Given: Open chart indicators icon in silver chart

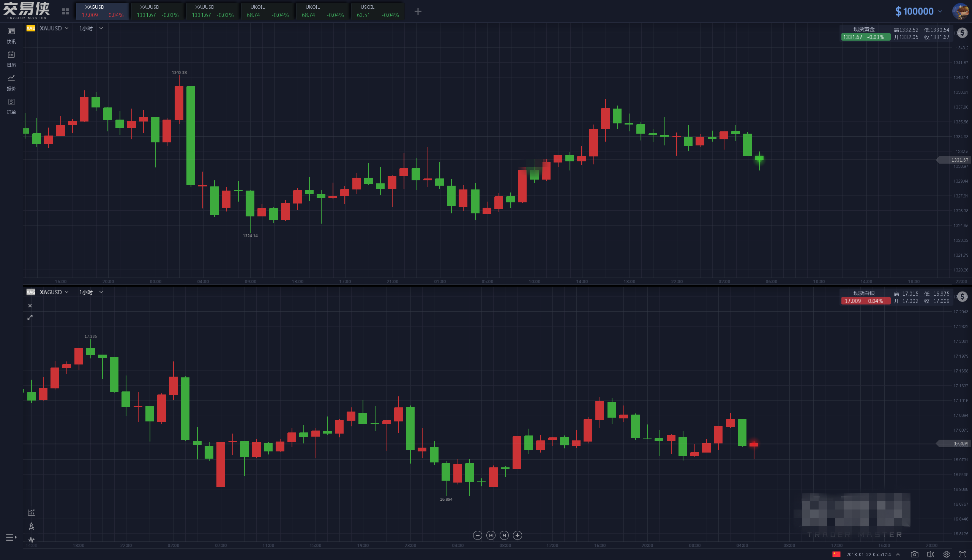Looking at the screenshot, I should 32,512.
